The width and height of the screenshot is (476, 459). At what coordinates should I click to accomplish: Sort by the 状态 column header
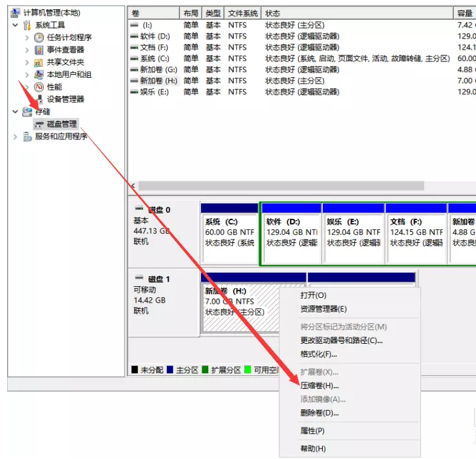click(357, 13)
